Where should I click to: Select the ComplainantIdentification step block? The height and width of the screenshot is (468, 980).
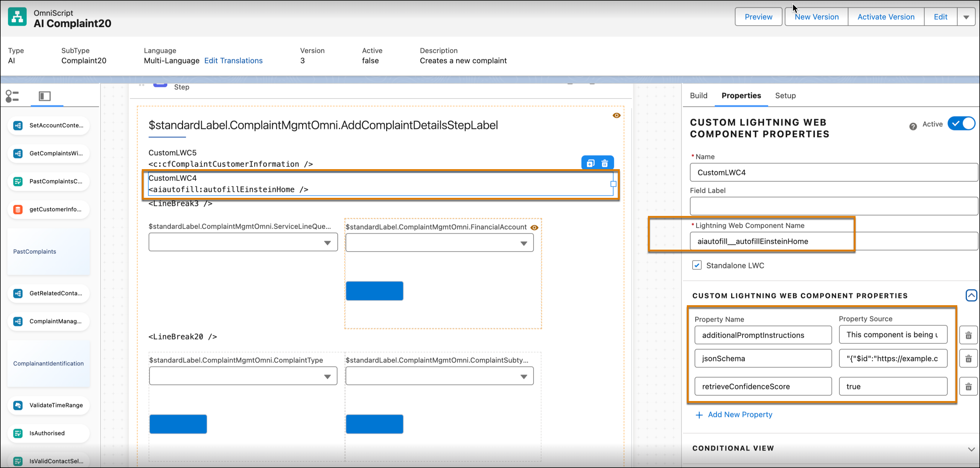[x=49, y=364]
